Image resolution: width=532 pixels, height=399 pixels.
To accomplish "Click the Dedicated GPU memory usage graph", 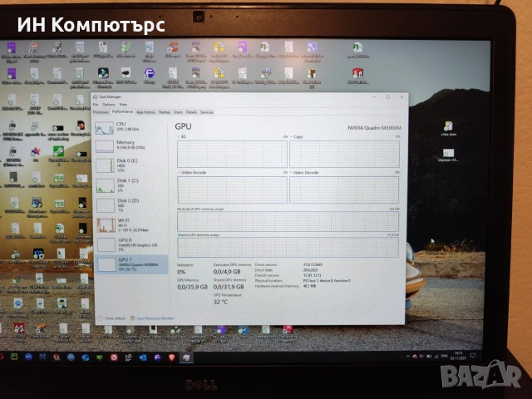I will coord(288,222).
